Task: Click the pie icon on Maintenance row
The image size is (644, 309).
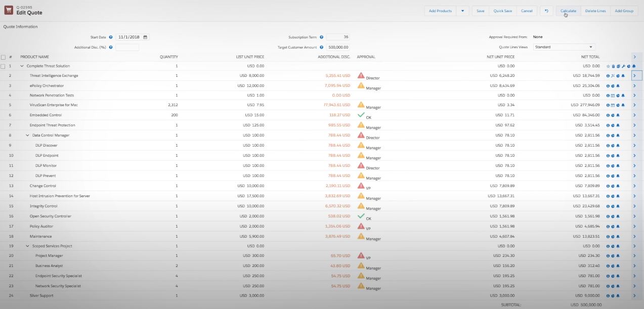Action: click(613, 237)
